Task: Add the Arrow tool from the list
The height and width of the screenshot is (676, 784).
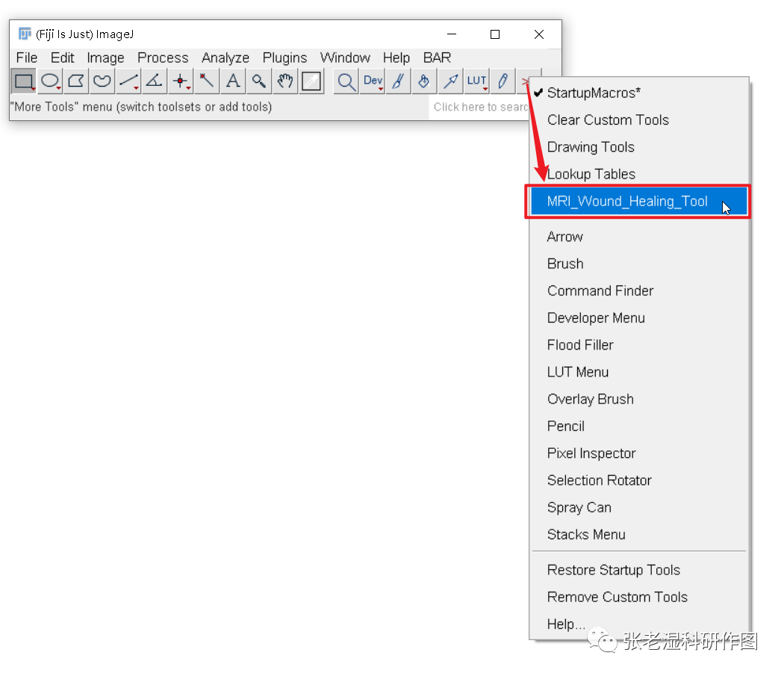Action: tap(639, 236)
